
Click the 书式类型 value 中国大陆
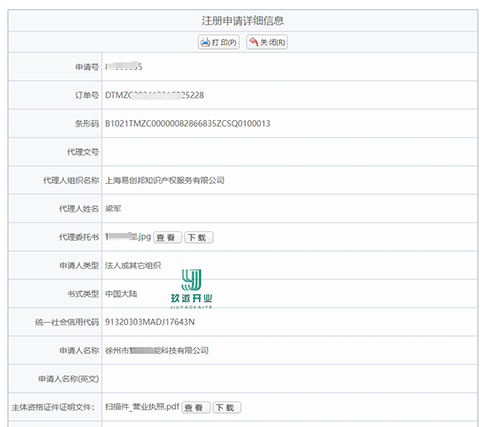pos(121,294)
